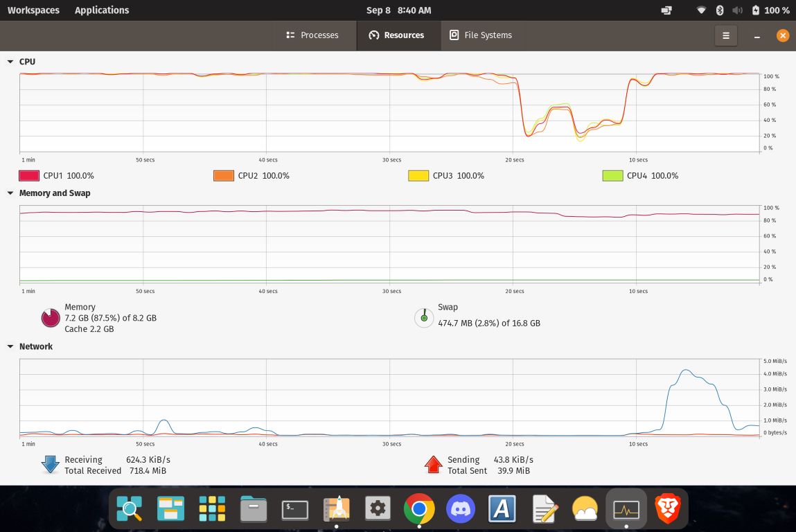The image size is (796, 532).
Task: Click the blue Receiving arrow icon
Action: 51,464
